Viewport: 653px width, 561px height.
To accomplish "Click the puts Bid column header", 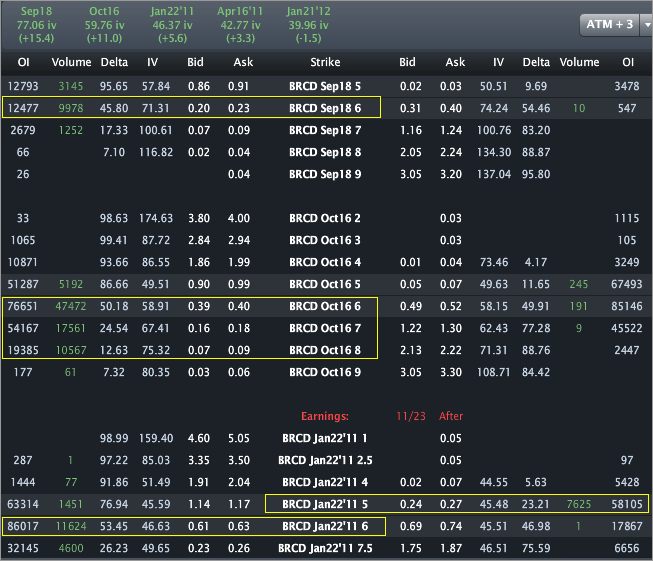I will [x=407, y=62].
